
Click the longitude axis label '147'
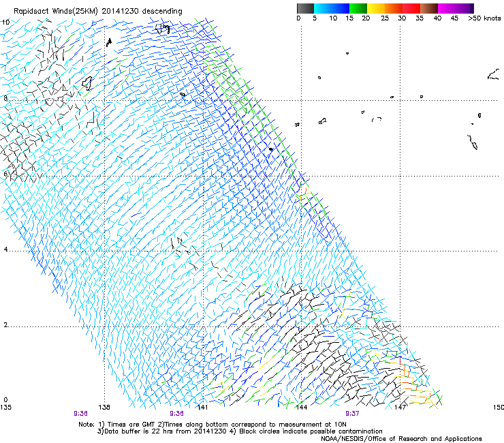click(x=400, y=408)
